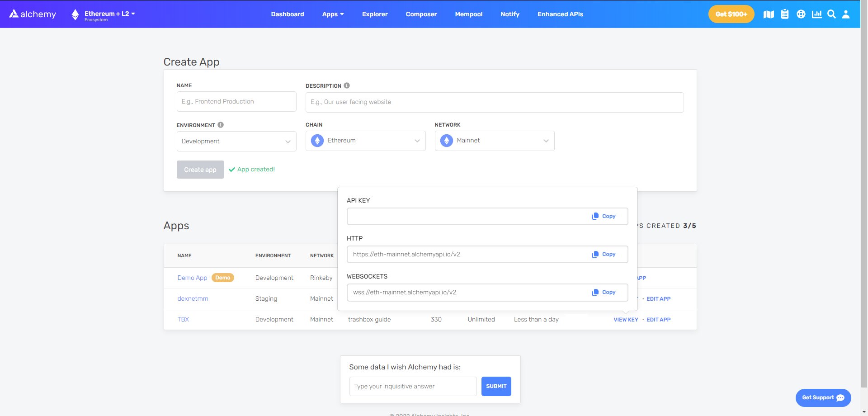The width and height of the screenshot is (868, 416).
Task: Open the Network dropdown showing Mainnet
Action: click(495, 141)
